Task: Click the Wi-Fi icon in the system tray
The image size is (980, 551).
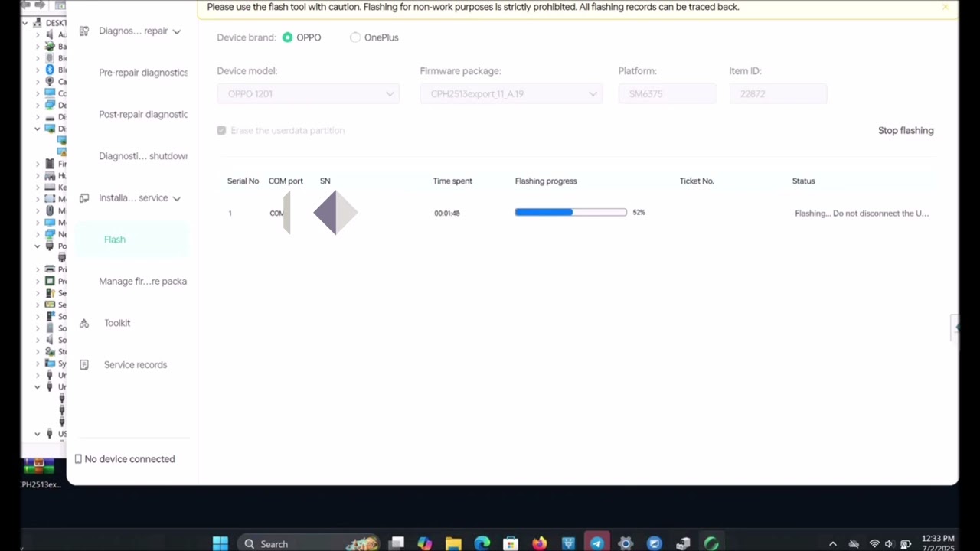Action: tap(874, 544)
